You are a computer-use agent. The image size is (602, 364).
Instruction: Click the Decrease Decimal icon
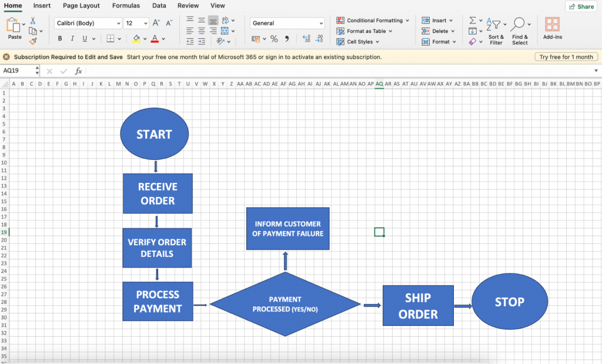pos(319,38)
